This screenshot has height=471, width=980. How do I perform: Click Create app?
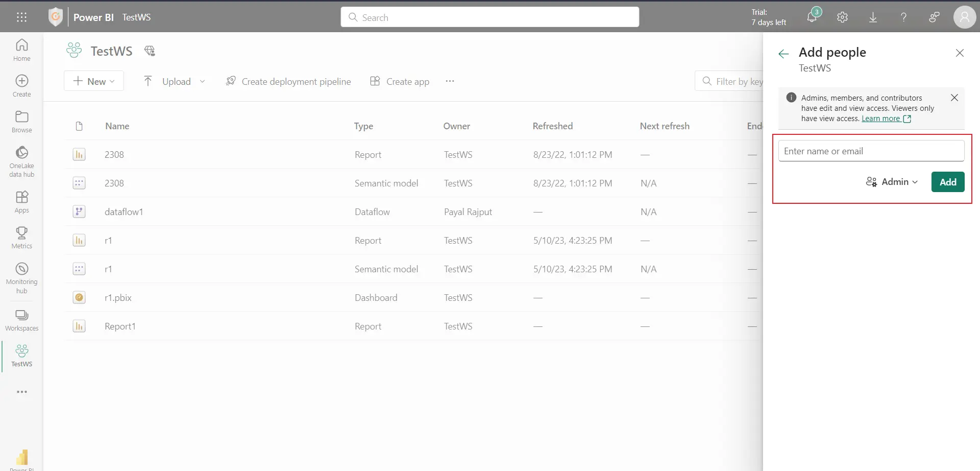pyautogui.click(x=400, y=81)
